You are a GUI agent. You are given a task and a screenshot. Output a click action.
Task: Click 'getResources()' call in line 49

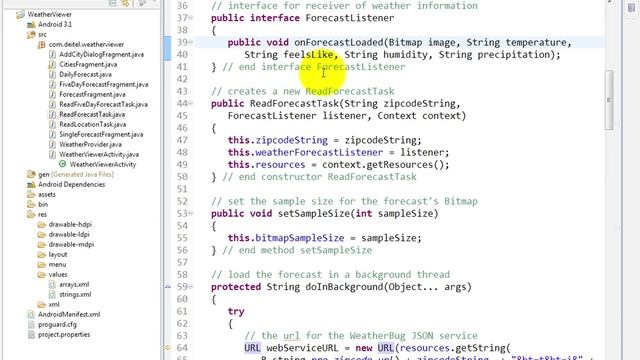pyautogui.click(x=404, y=164)
